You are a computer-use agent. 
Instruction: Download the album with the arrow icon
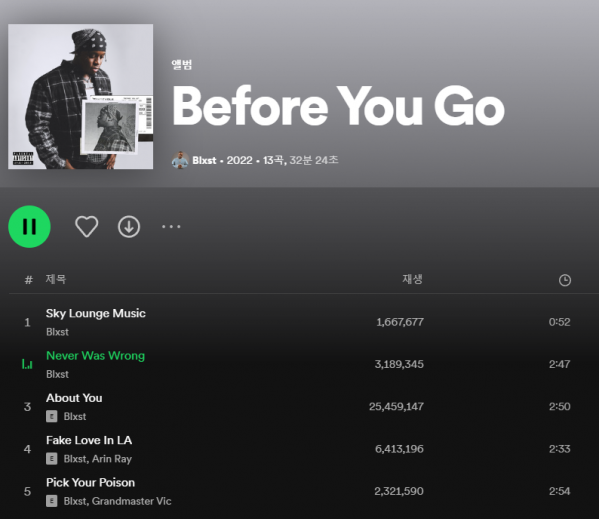[x=129, y=227]
